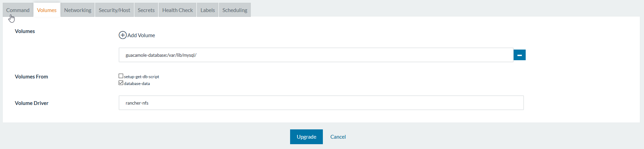Open the Labels tab
644x149 pixels.
coord(208,10)
